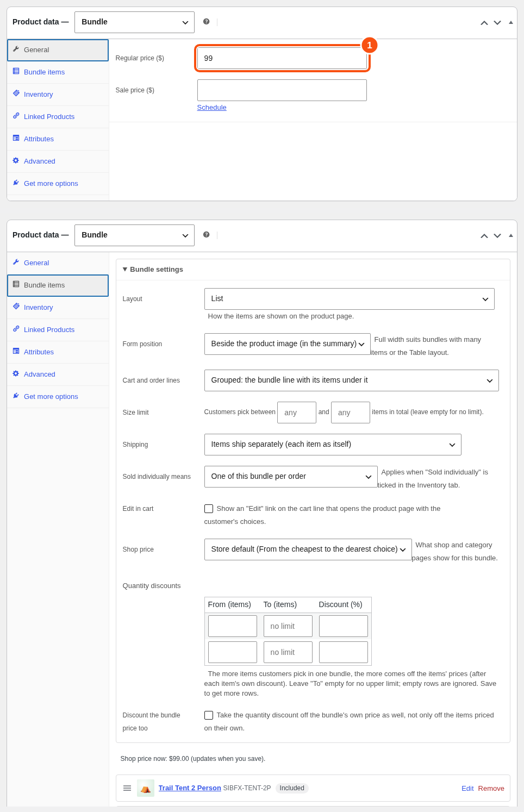Open the Attributes tab beside Bundle settings

pos(58,352)
